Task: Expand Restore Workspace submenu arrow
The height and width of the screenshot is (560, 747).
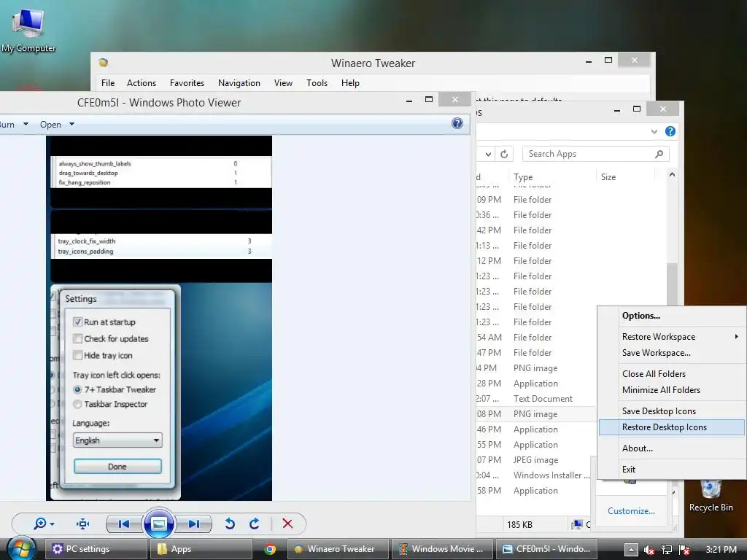Action: tap(737, 336)
